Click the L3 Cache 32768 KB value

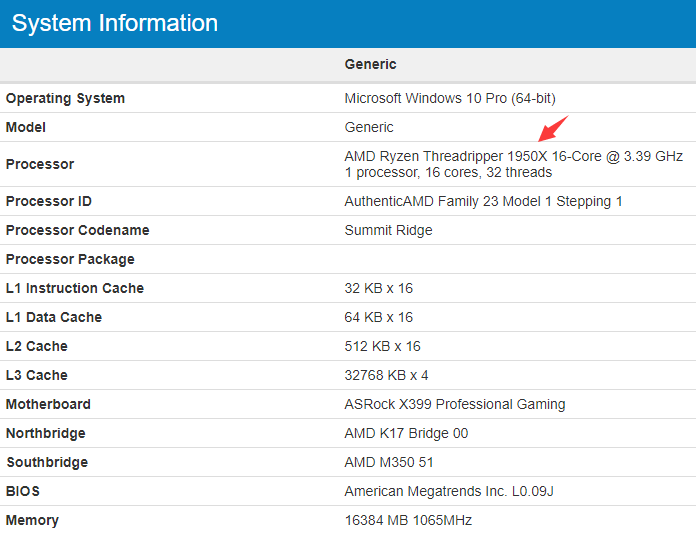[x=386, y=375]
